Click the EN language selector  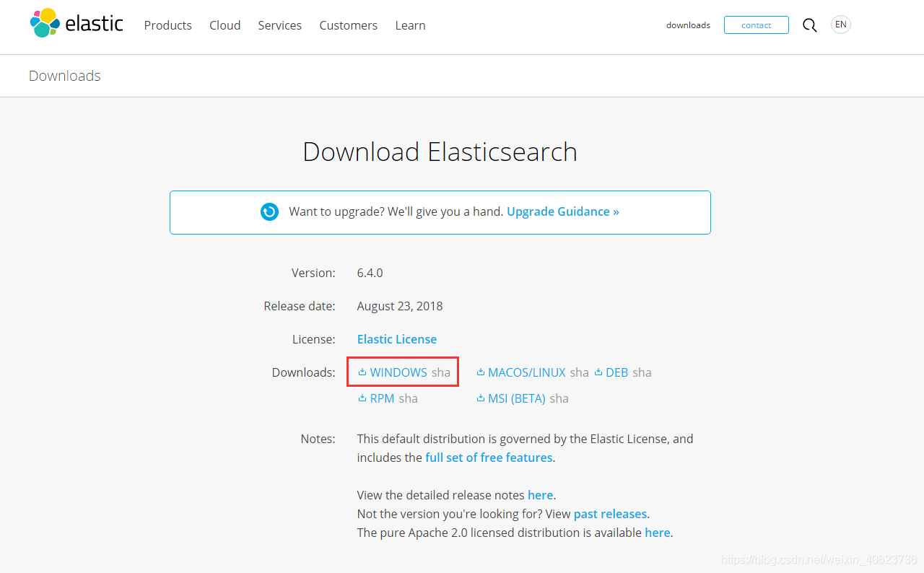pyautogui.click(x=841, y=25)
